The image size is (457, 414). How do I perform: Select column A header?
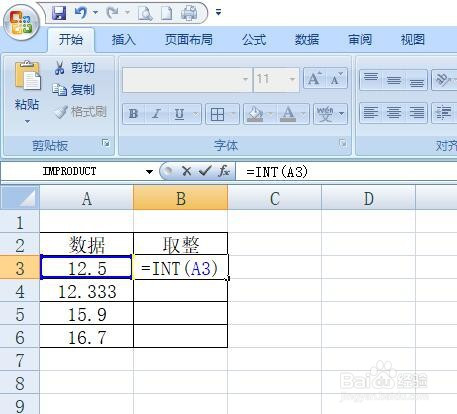point(87,198)
